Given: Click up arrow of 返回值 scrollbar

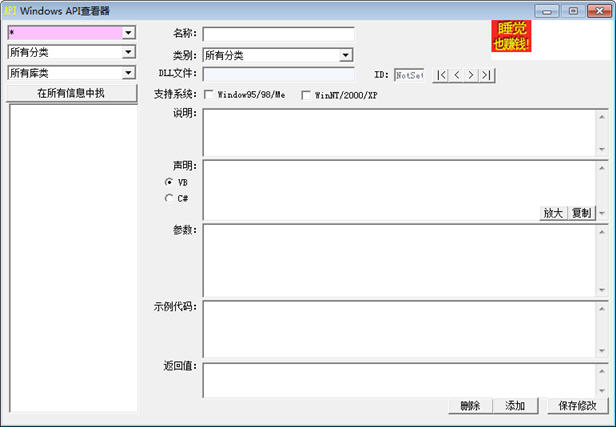Looking at the screenshot, I should [602, 371].
